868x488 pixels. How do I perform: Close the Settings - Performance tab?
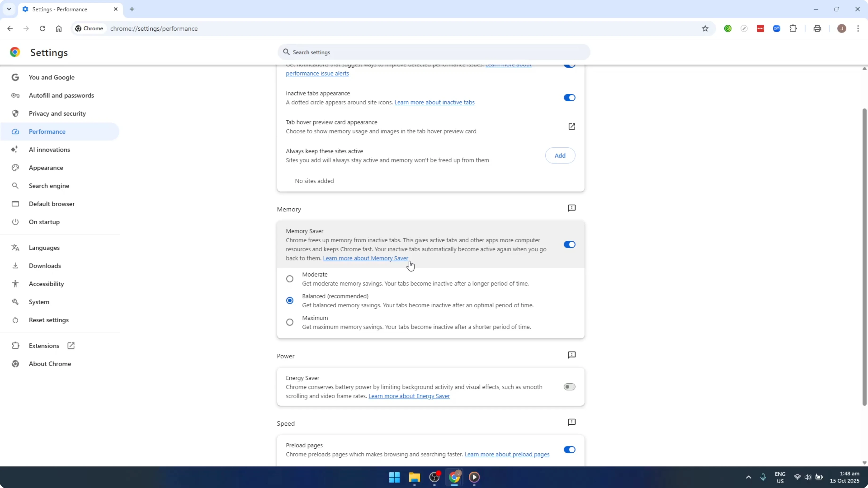(116, 9)
